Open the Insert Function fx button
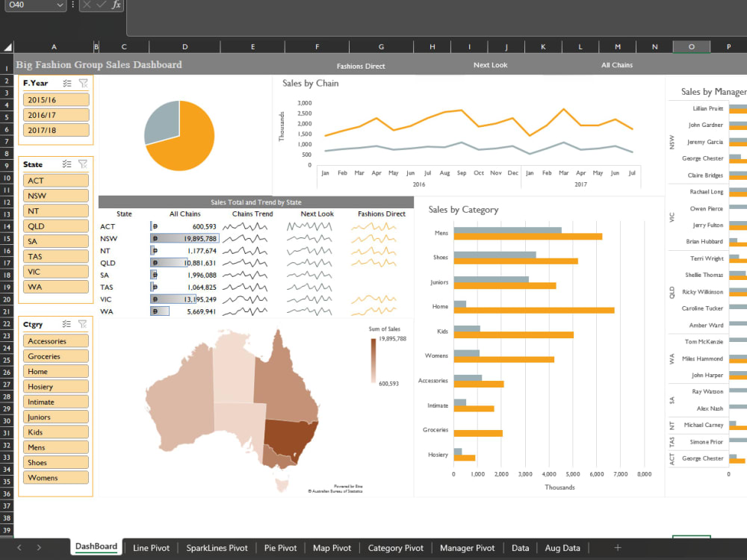The height and width of the screenshot is (560, 747). [x=116, y=4]
